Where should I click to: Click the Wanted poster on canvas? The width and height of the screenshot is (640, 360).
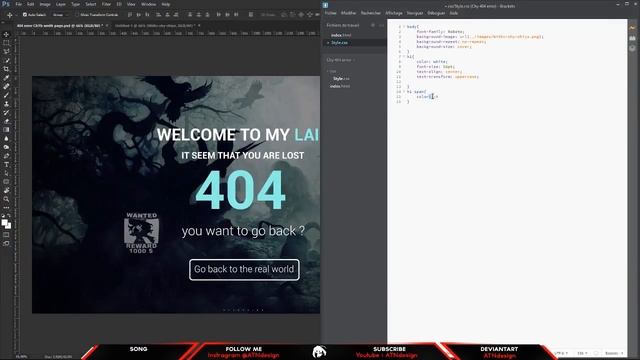pos(141,233)
